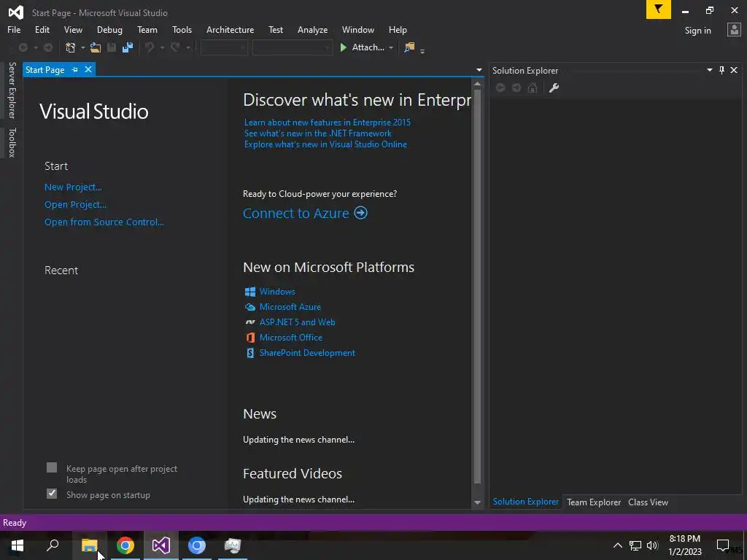The height and width of the screenshot is (560, 747).
Task: Show hidden tray icons chevron
Action: point(617,545)
